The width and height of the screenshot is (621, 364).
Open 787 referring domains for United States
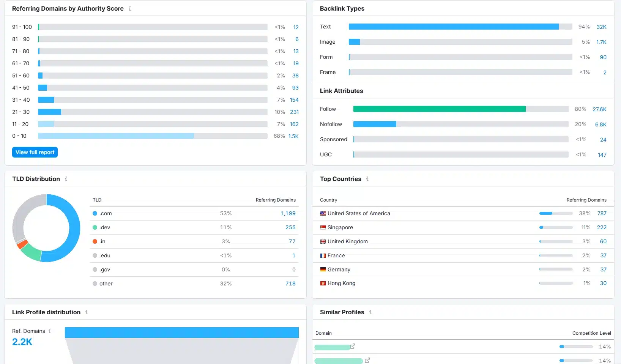coord(602,213)
